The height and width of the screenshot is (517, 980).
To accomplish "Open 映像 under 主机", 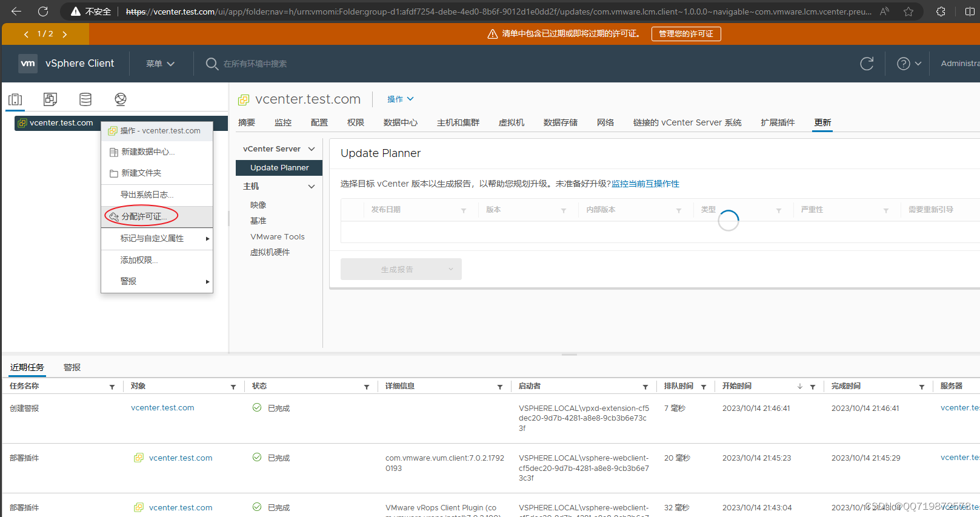I will point(258,205).
